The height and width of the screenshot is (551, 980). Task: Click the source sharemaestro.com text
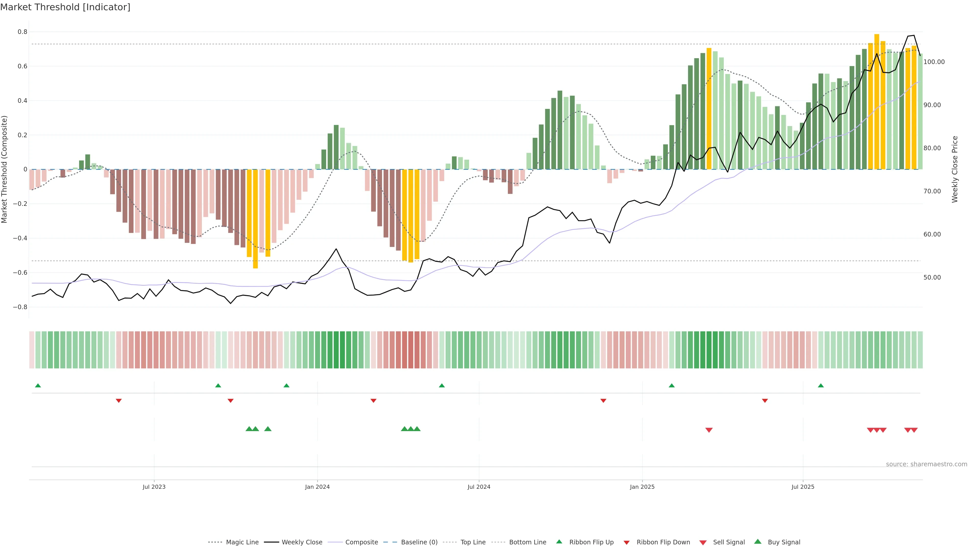click(x=926, y=464)
